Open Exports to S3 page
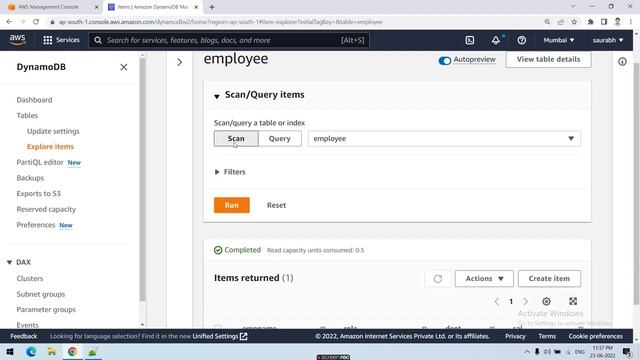This screenshot has width=640, height=360. [38, 193]
